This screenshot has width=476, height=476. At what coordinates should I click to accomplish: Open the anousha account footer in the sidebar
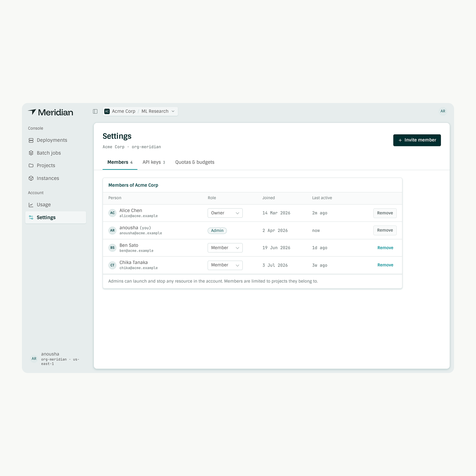point(56,359)
